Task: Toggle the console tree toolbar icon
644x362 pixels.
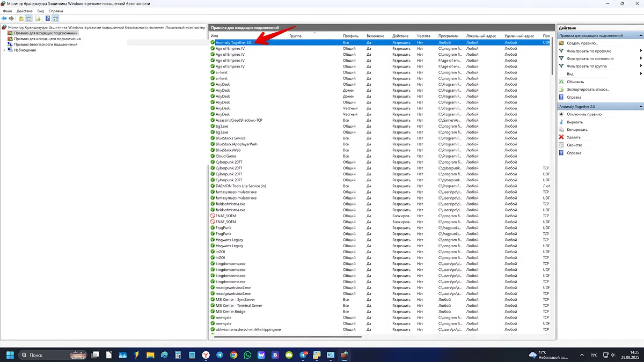Action: [29, 18]
